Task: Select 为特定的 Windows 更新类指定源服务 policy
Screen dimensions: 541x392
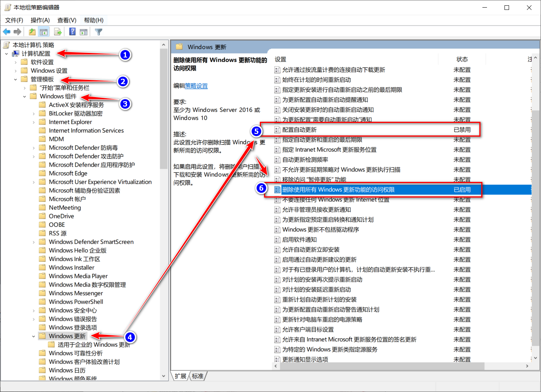Action: tap(330, 349)
